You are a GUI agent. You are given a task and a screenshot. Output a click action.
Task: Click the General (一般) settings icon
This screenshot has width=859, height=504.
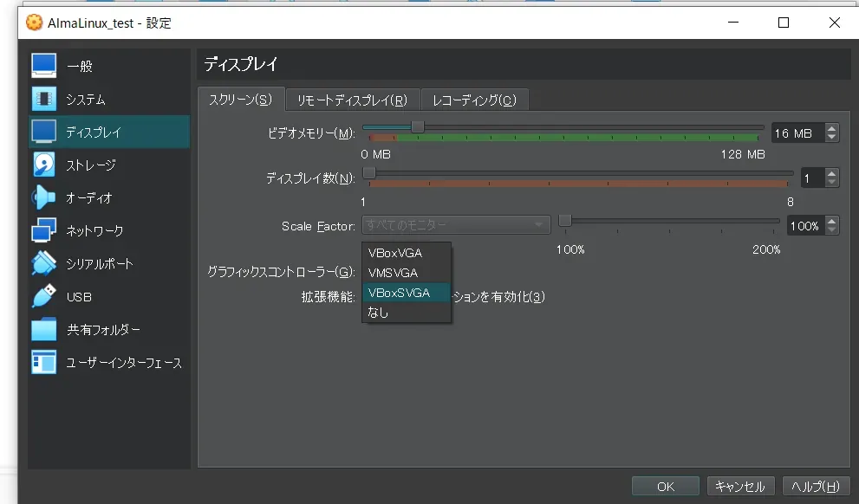tap(44, 66)
